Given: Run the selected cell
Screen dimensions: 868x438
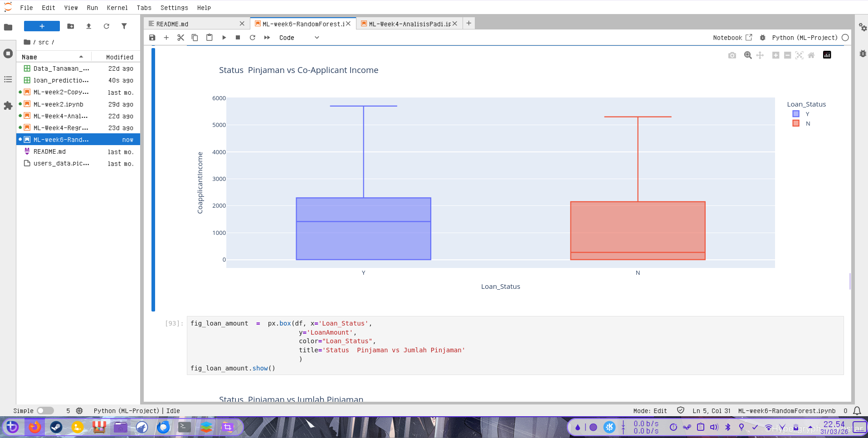Looking at the screenshot, I should coord(224,38).
